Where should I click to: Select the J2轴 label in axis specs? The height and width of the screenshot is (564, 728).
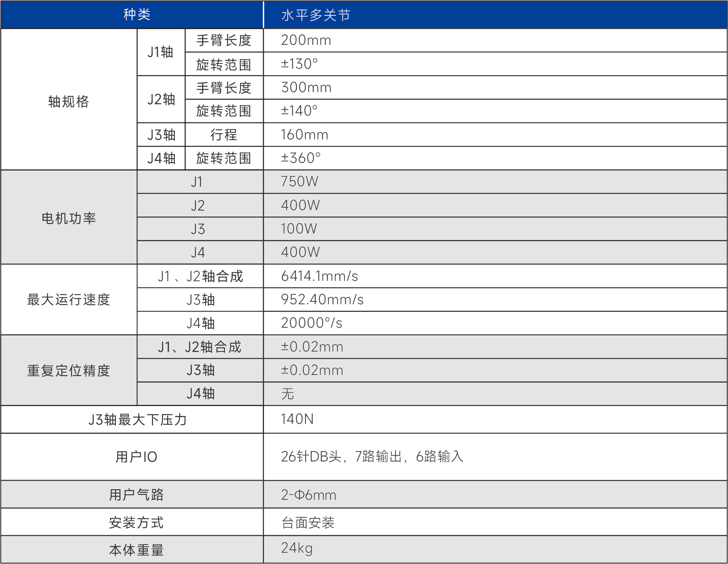pos(161,99)
